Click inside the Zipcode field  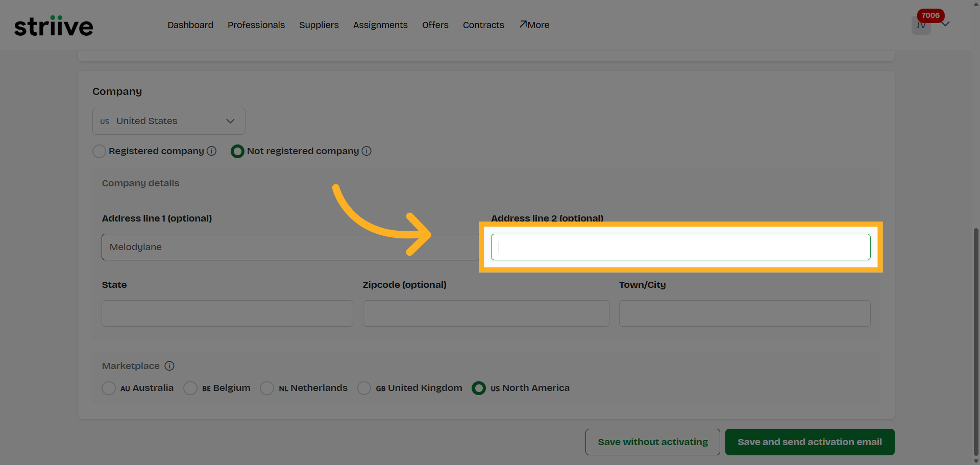point(485,313)
